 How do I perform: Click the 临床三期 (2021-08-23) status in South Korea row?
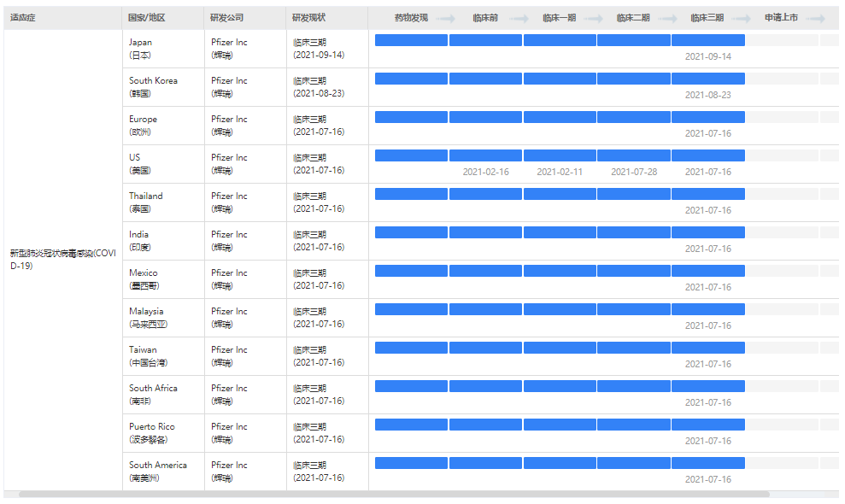pyautogui.click(x=319, y=87)
